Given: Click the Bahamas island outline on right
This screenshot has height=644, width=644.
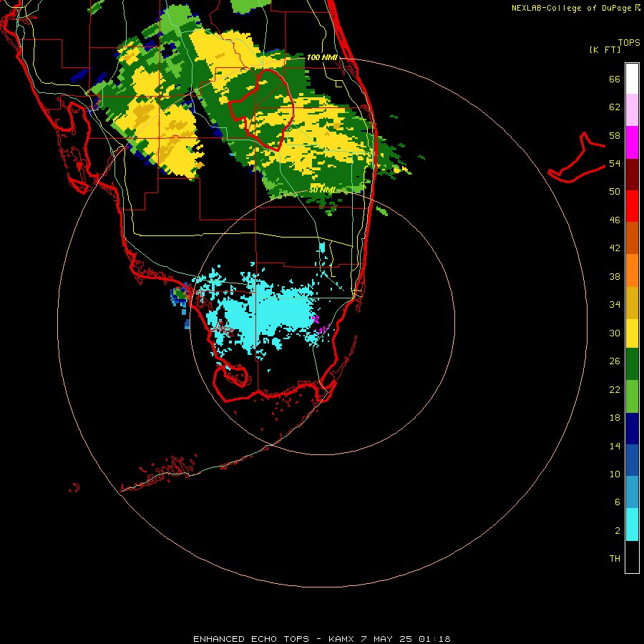Looking at the screenshot, I should click(x=577, y=157).
